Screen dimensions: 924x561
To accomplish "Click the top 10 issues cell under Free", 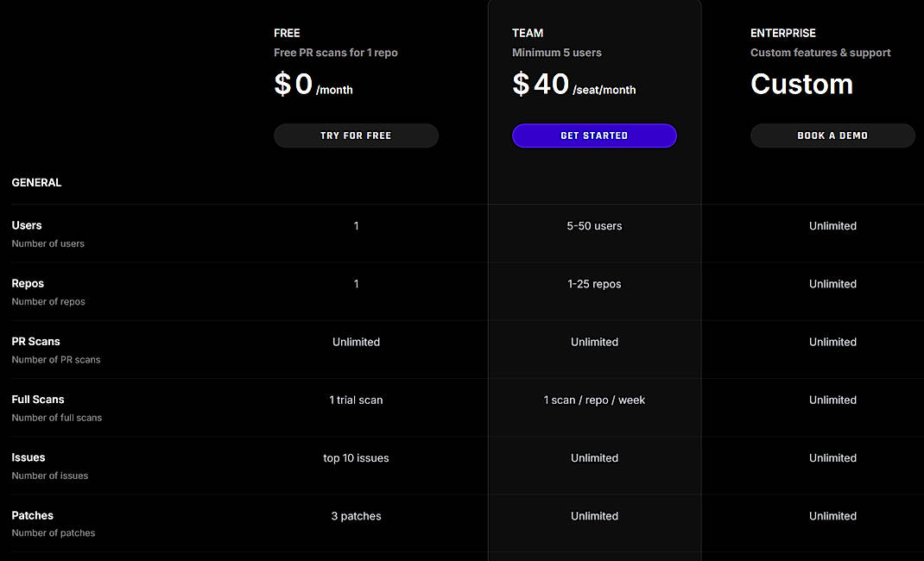I will [356, 457].
